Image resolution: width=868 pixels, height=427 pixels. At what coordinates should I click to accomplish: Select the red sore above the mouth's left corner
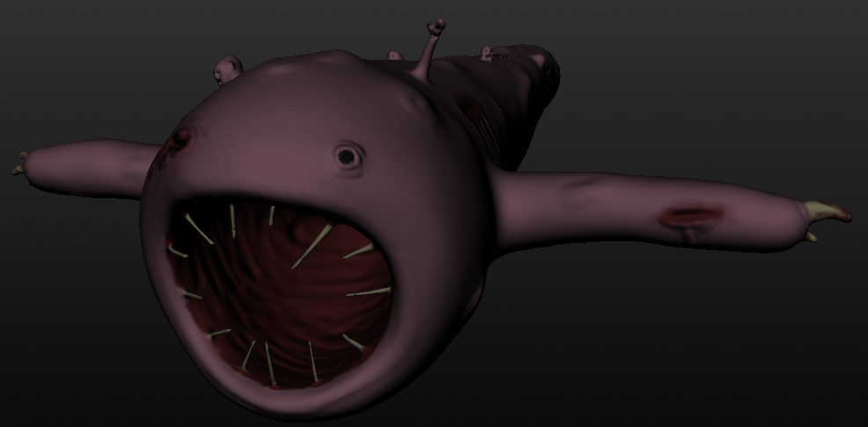(x=181, y=139)
